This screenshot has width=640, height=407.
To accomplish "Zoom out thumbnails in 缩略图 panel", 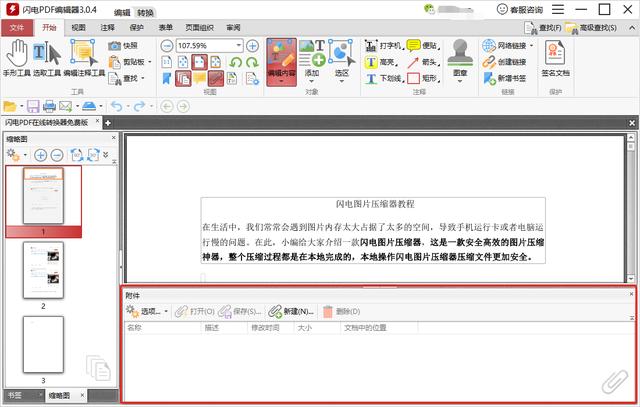I will (57, 155).
